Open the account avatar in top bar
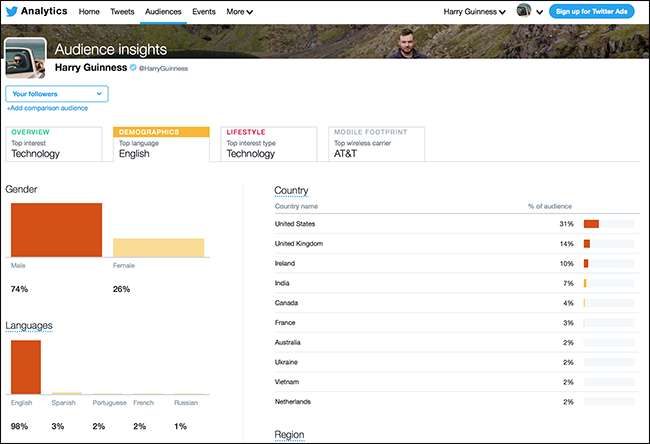 click(x=524, y=10)
